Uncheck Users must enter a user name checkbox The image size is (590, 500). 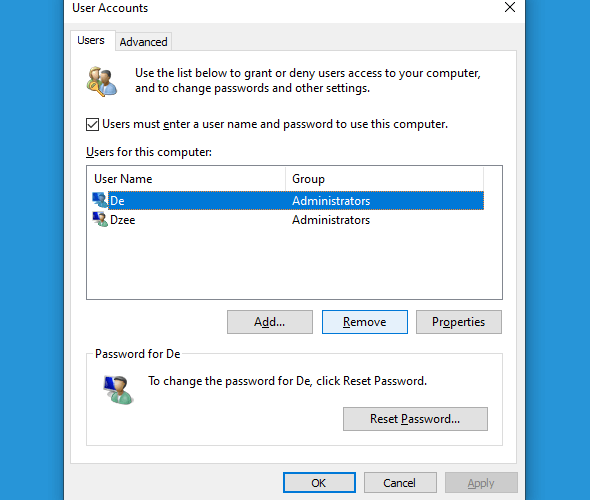(93, 124)
